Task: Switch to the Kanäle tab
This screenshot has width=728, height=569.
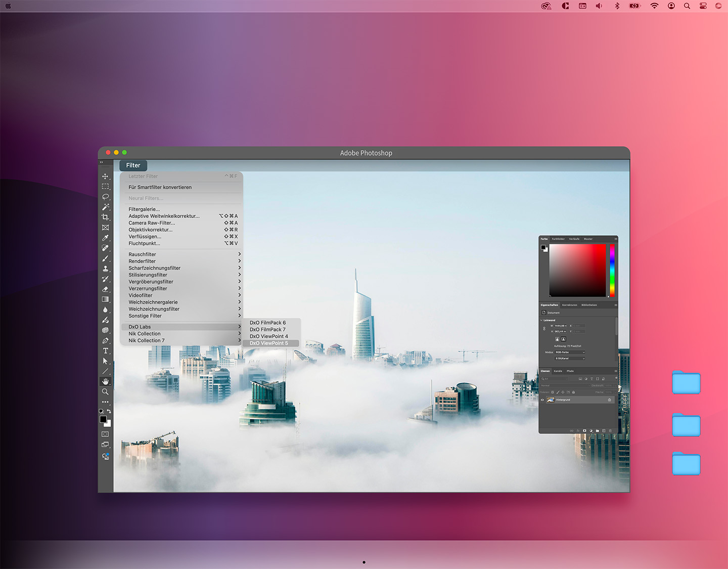Action: pos(558,371)
